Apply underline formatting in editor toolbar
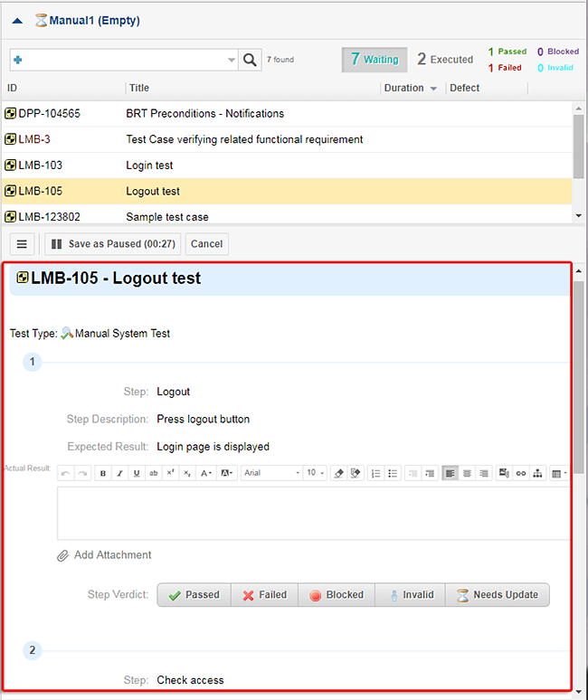Image resolution: width=588 pixels, height=700 pixels. click(x=136, y=473)
